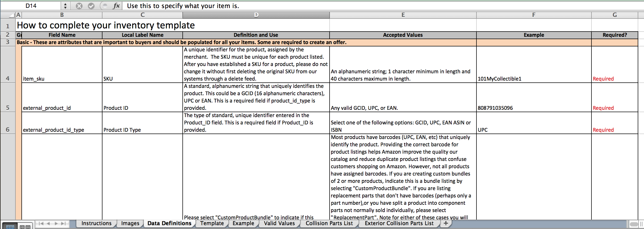Click the '808791035096' example cell

pyautogui.click(x=534, y=98)
